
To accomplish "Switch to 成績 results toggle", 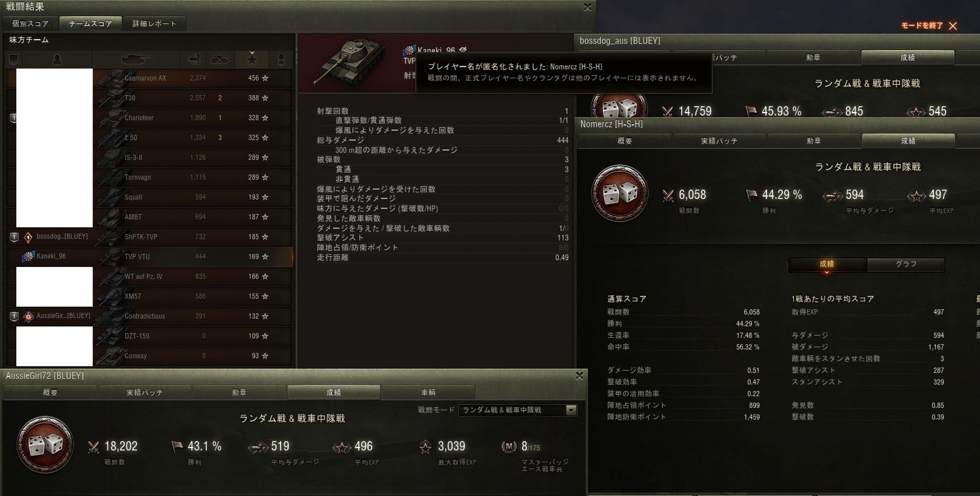I will (827, 264).
